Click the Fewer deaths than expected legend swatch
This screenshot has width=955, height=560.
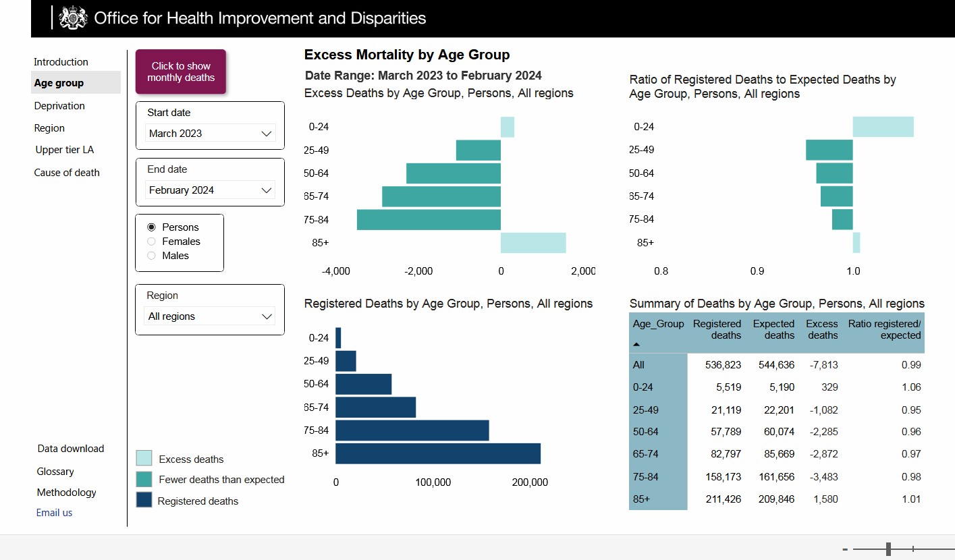tap(144, 479)
